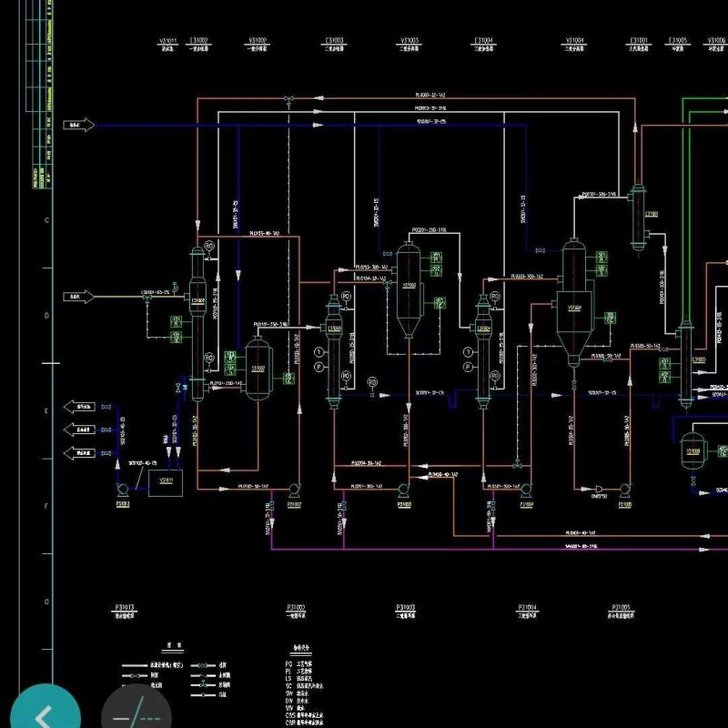
Task: Click the V31011 rectangular tank symbol
Action: [x=167, y=482]
